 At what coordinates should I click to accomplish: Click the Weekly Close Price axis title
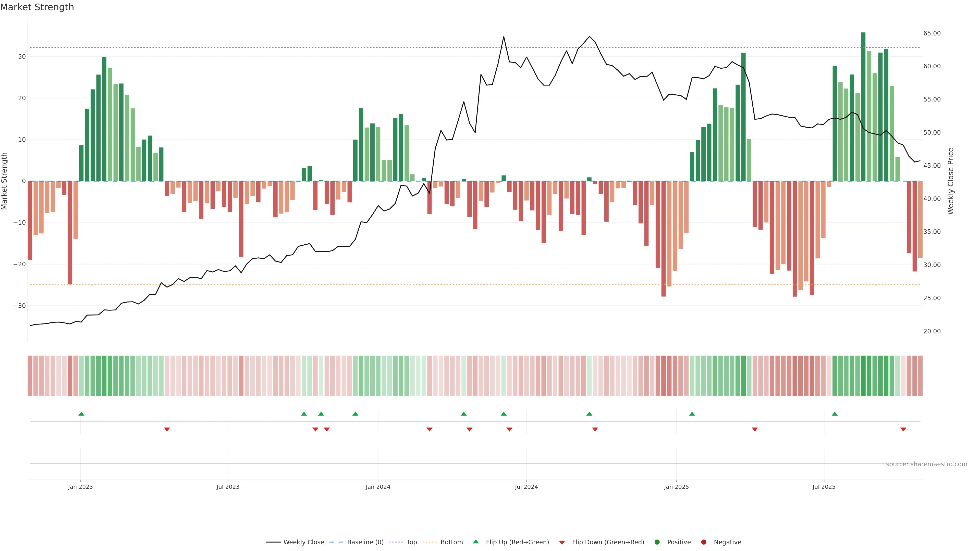click(x=951, y=181)
